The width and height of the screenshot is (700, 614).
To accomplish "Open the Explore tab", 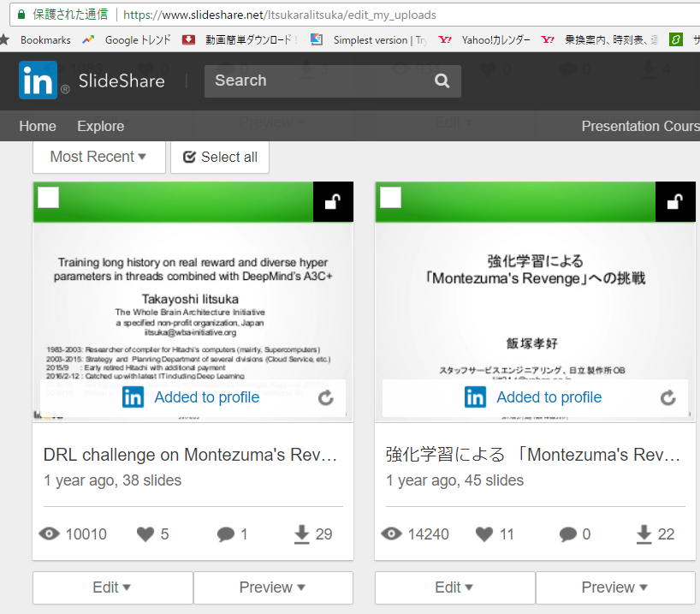I will [100, 126].
